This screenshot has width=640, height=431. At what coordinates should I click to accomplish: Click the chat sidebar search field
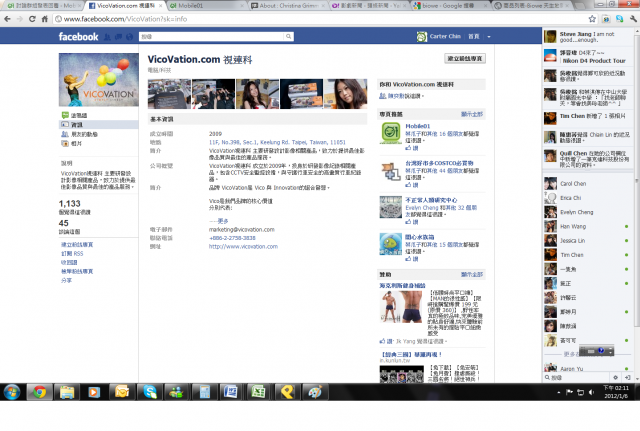(x=578, y=378)
